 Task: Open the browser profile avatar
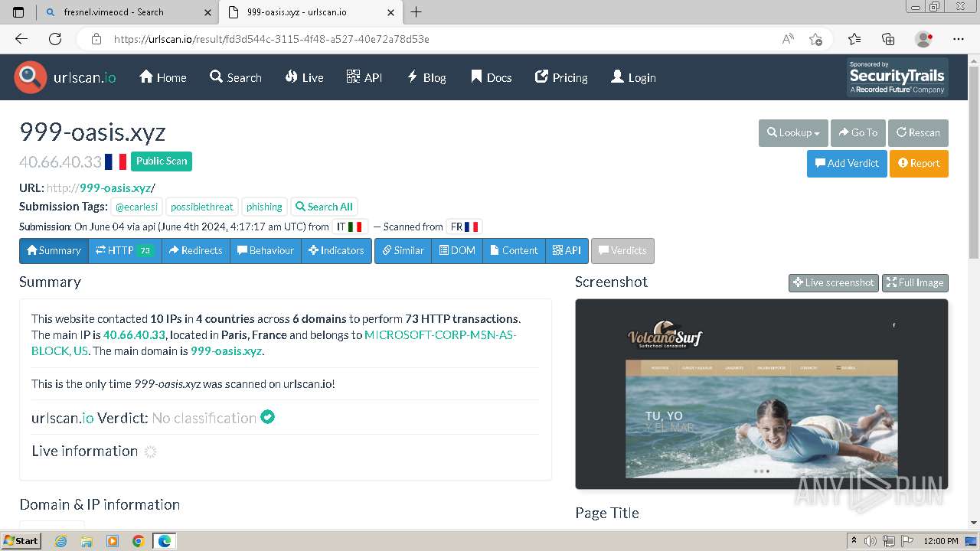[924, 39]
